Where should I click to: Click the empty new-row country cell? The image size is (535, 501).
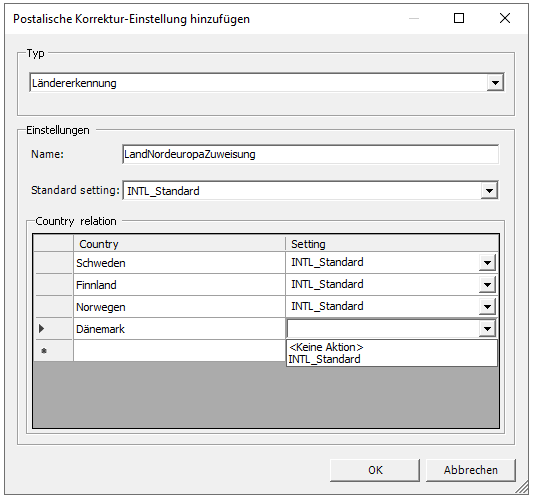(x=179, y=351)
